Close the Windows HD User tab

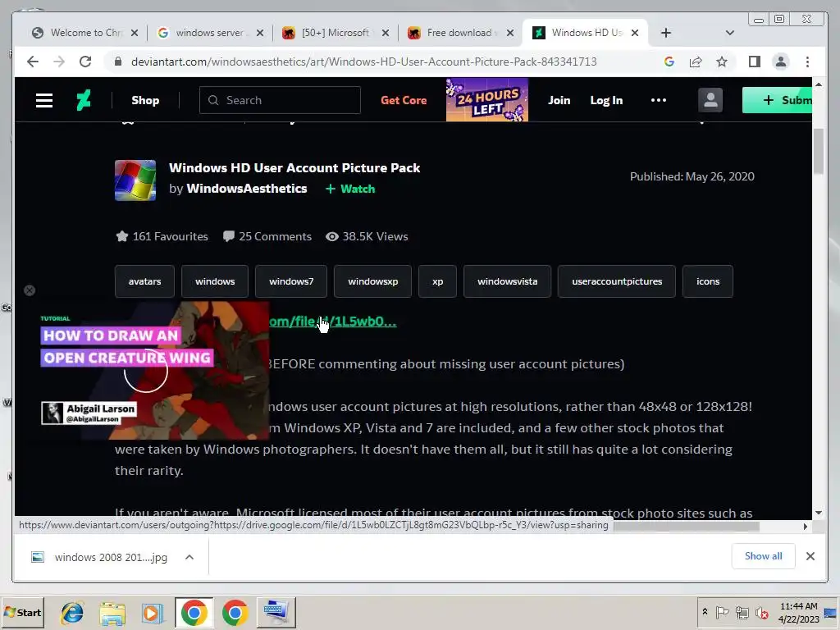[x=635, y=33]
